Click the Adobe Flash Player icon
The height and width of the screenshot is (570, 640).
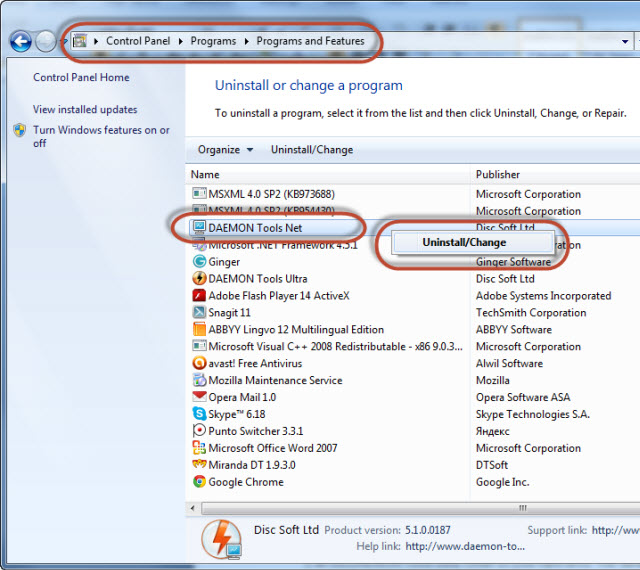pos(199,295)
